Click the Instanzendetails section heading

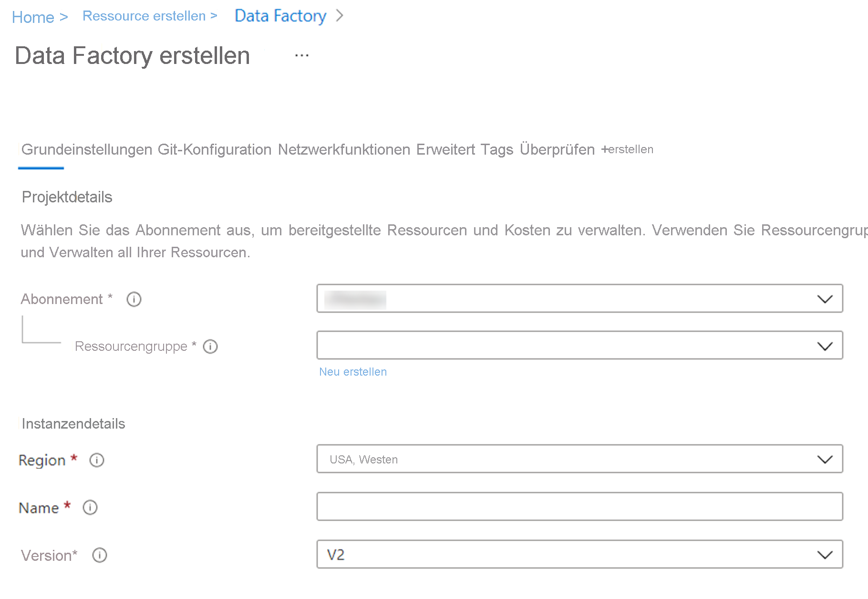pyautogui.click(x=73, y=424)
